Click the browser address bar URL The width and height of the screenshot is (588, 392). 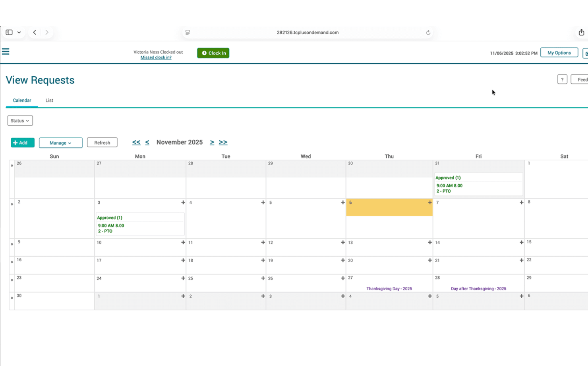308,33
